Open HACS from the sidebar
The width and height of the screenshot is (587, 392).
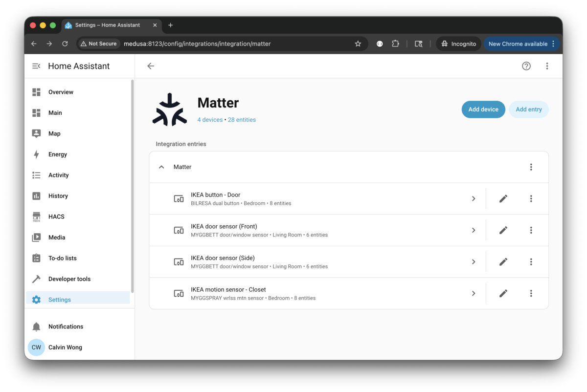click(x=56, y=217)
